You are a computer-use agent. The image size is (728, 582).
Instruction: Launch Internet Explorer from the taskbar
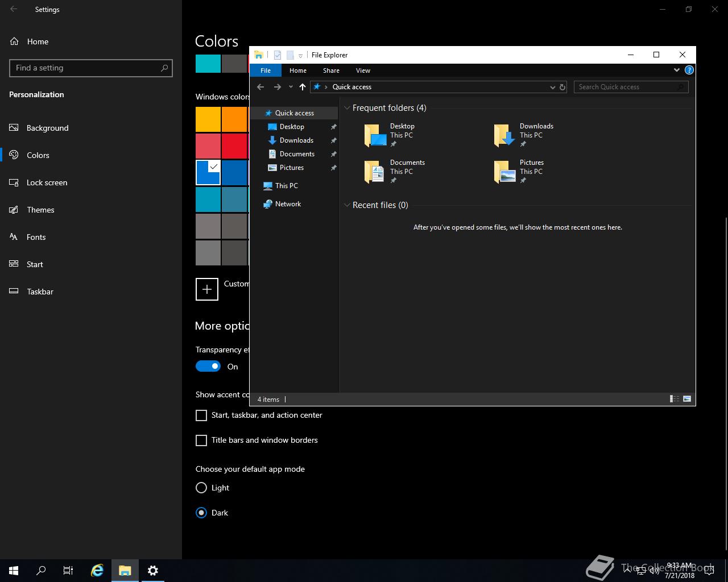click(x=97, y=571)
